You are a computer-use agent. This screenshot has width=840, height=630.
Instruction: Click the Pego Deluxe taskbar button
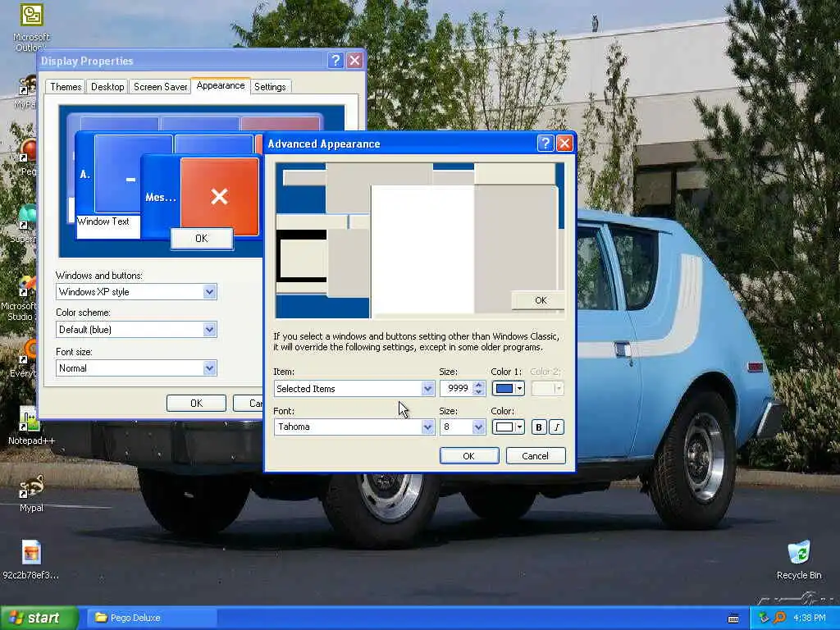(x=152, y=619)
